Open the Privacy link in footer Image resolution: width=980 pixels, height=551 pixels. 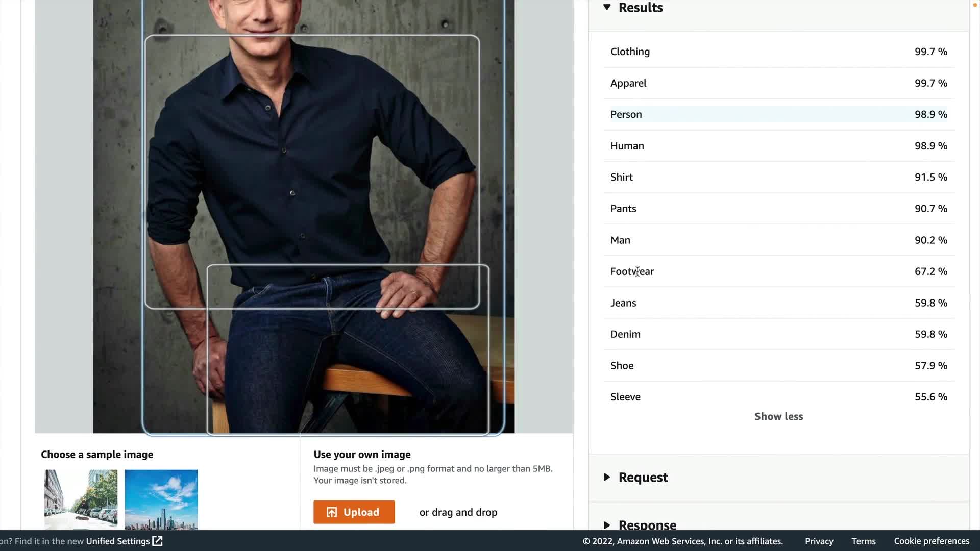point(819,541)
